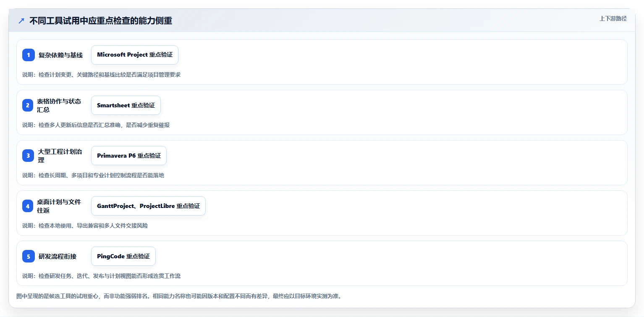This screenshot has height=317, width=644.
Task: Click the number 5 step badge
Action: 29,256
